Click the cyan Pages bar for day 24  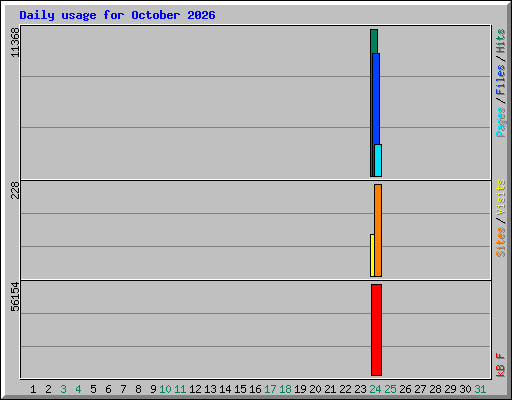[x=378, y=160]
